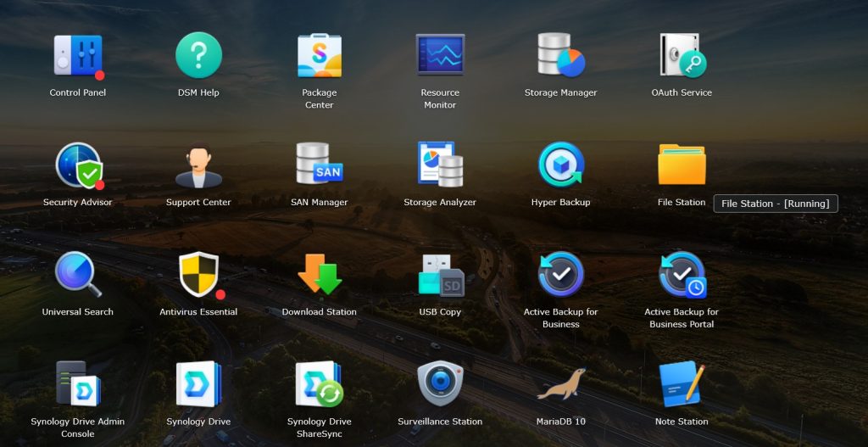Click the "Antivirus Essential" label text
The width and height of the screenshot is (868, 447).
click(198, 312)
